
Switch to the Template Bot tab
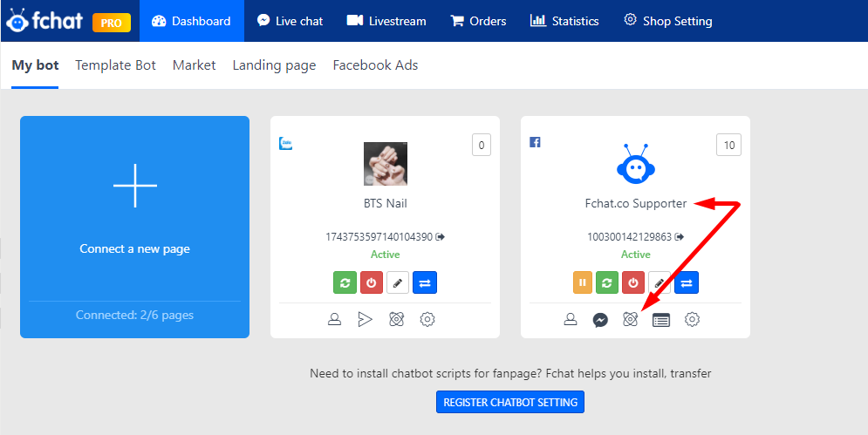pos(116,65)
